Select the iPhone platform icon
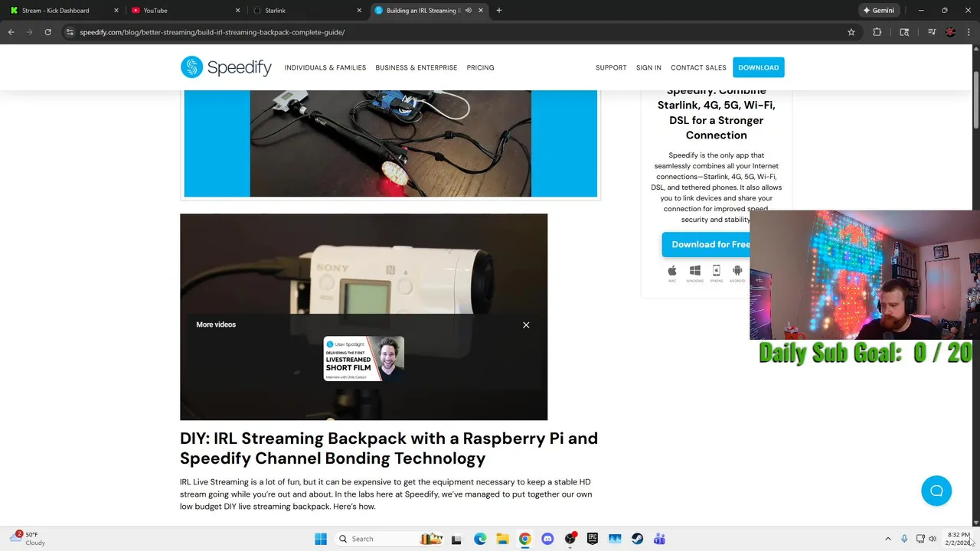The image size is (980, 551). click(717, 272)
